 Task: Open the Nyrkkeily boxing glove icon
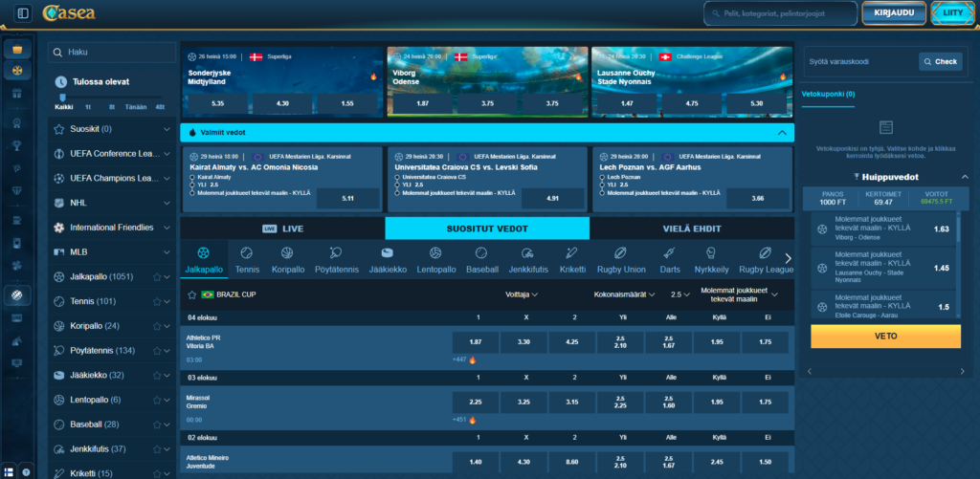click(711, 253)
